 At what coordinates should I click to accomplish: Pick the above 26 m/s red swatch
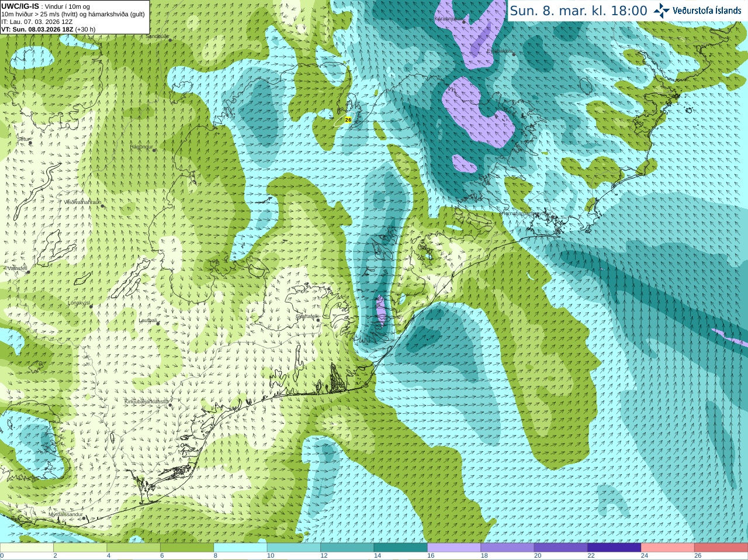[721, 548]
